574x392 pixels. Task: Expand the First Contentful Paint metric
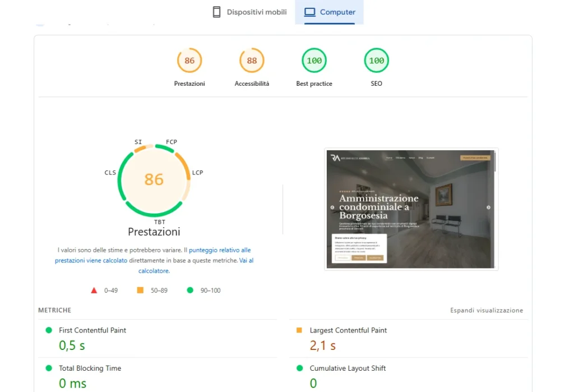click(92, 330)
